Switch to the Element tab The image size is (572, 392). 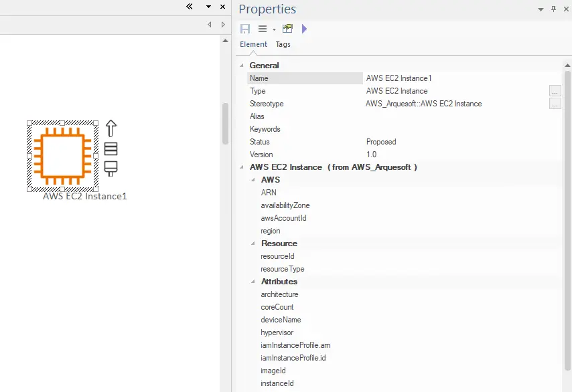tap(253, 44)
